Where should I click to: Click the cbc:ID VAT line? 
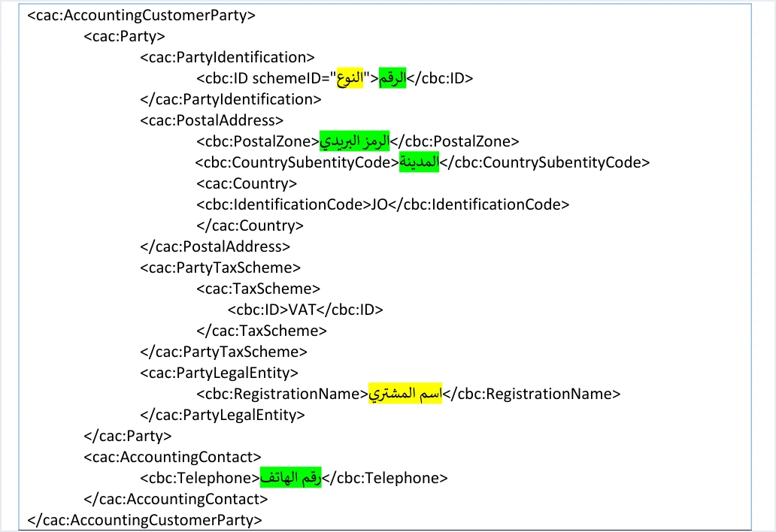click(305, 310)
